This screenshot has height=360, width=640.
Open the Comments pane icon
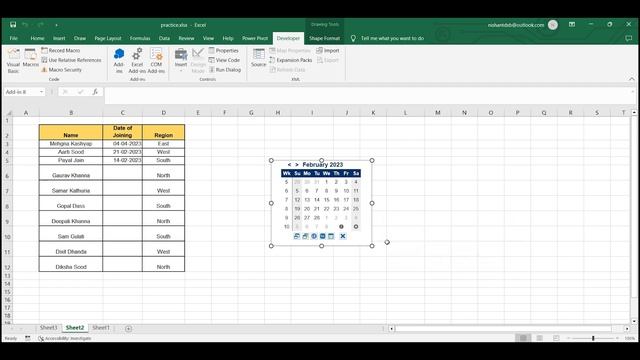(628, 38)
